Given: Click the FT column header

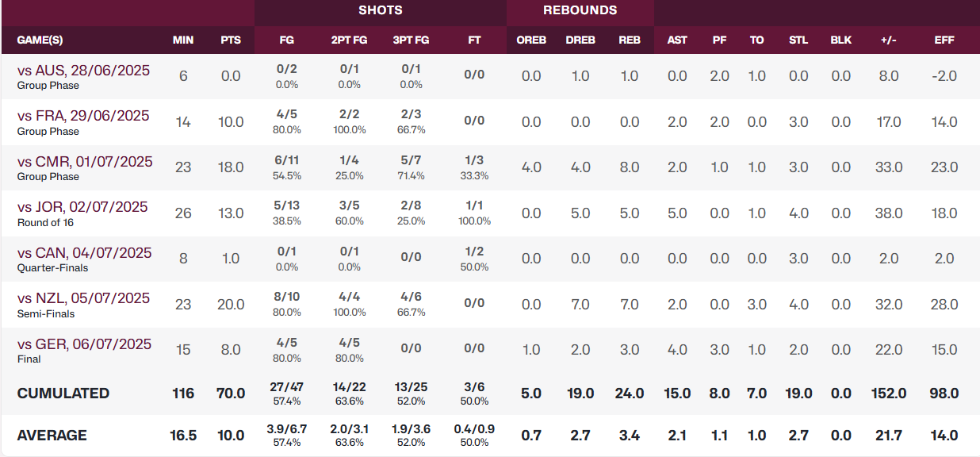Looking at the screenshot, I should tap(474, 40).
